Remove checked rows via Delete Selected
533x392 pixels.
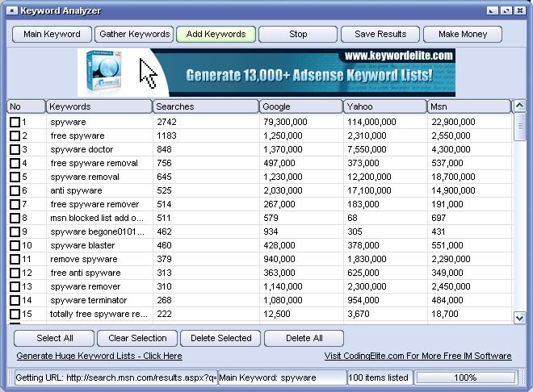pyautogui.click(x=220, y=339)
